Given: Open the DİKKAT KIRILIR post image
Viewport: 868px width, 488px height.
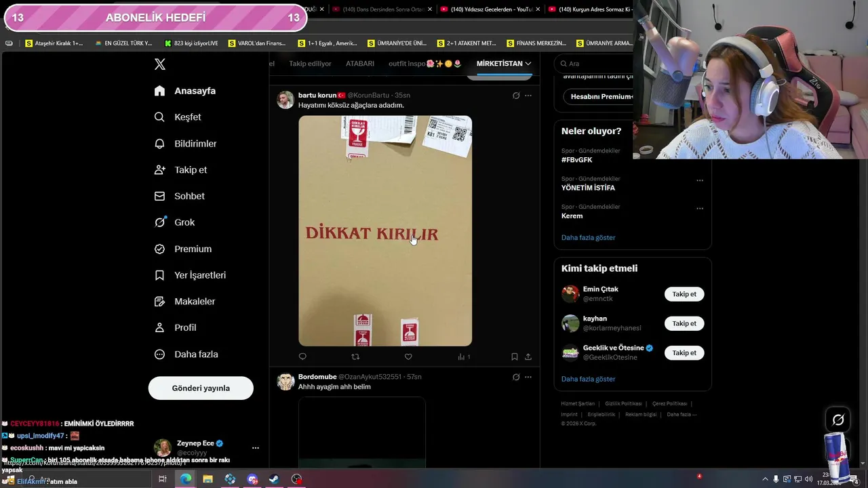Looking at the screenshot, I should (x=385, y=231).
